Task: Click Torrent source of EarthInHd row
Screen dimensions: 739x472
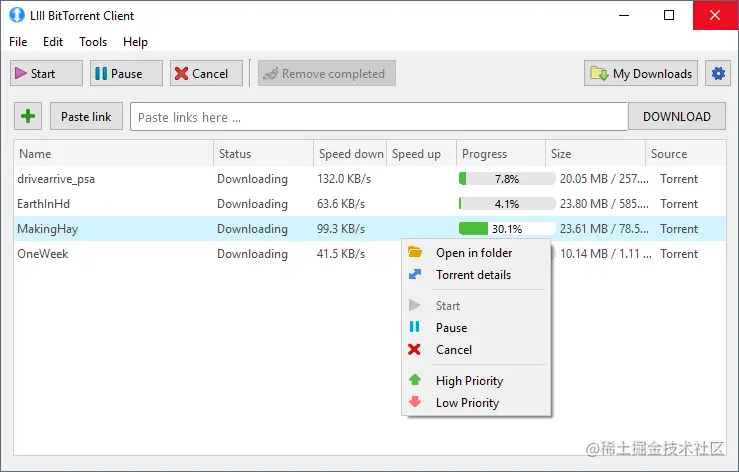Action: click(x=679, y=204)
